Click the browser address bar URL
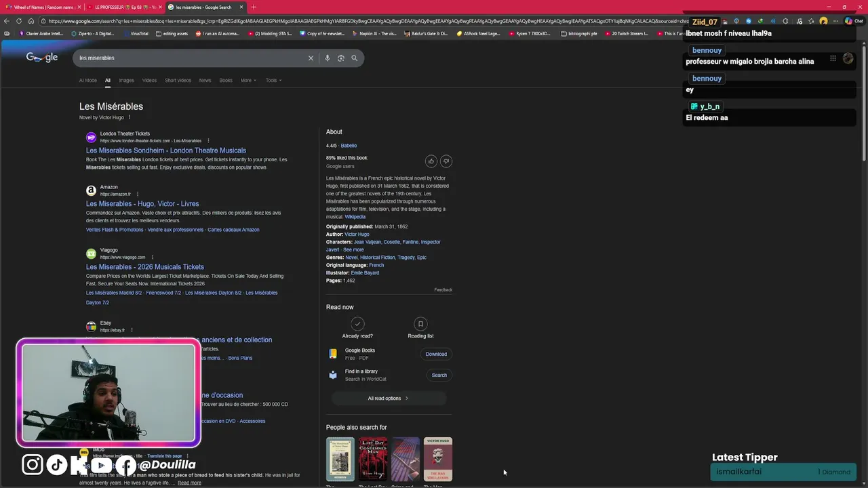This screenshot has height=488, width=868. [x=366, y=21]
